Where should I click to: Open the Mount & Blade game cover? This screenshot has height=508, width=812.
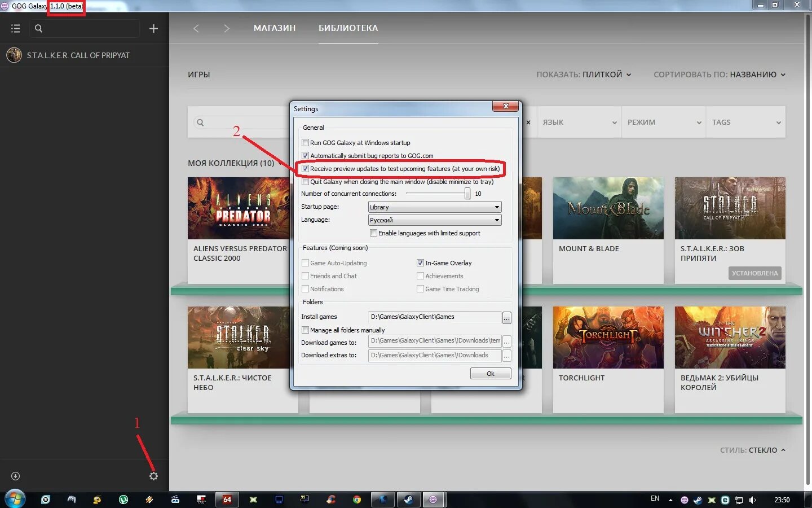pos(608,208)
